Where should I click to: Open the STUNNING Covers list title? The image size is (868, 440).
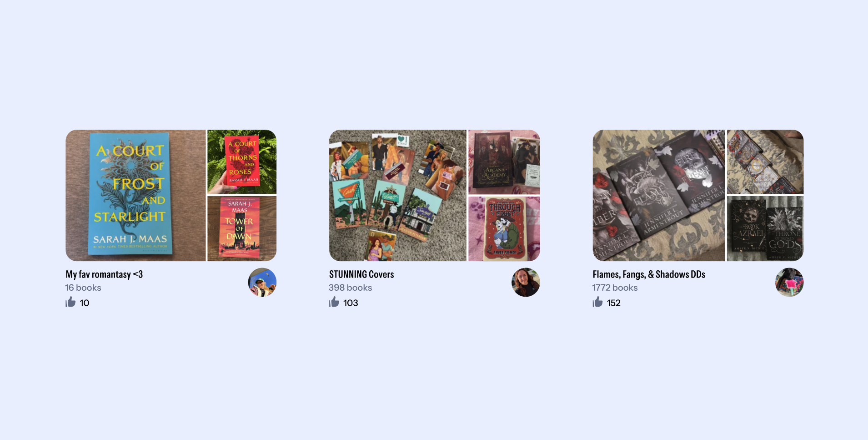(x=361, y=274)
